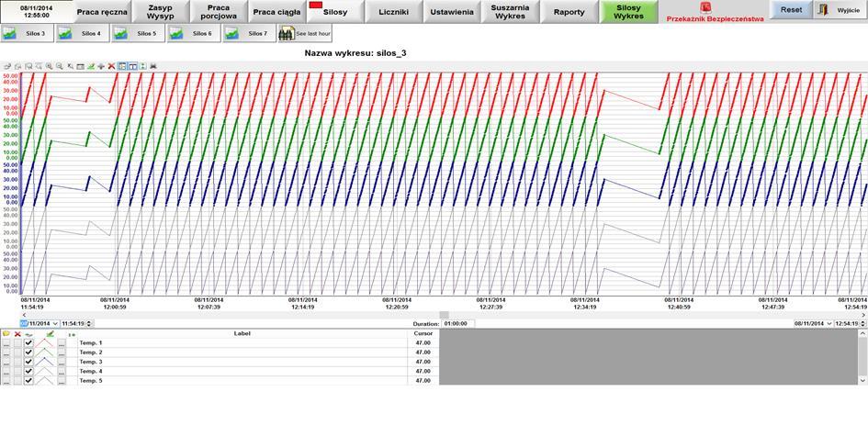This screenshot has width=868, height=425.
Task: Switch to the Zasyp Wysyp tab
Action: (160, 12)
